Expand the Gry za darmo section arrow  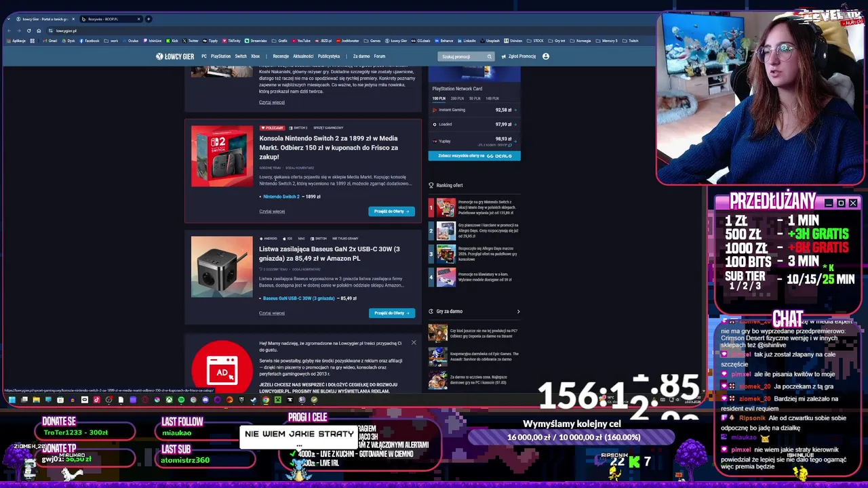pos(518,312)
